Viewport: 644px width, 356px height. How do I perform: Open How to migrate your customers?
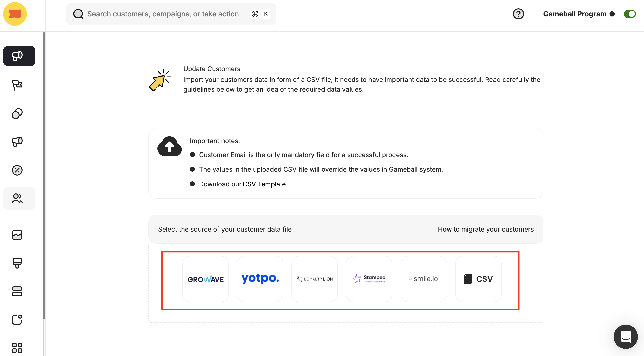coord(485,229)
